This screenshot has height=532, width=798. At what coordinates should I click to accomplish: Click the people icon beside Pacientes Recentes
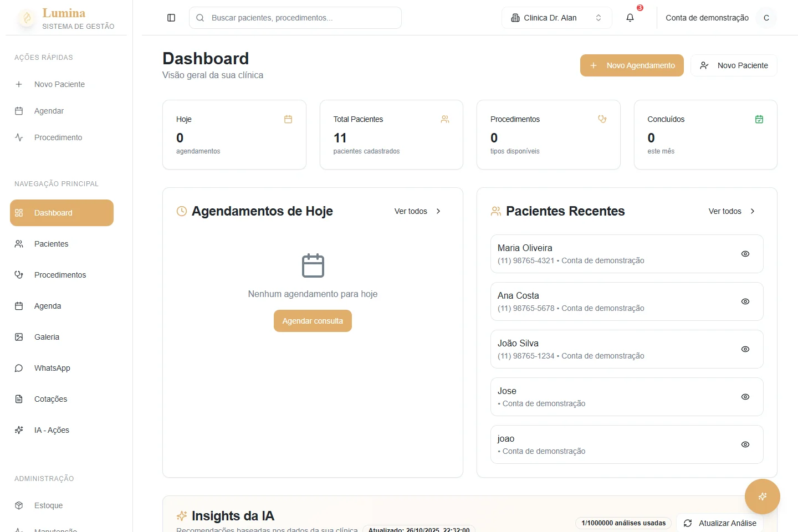[496, 211]
